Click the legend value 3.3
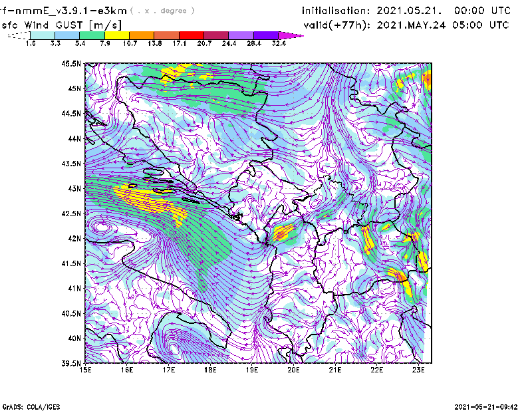Screen dimensions: 532x411 coord(55,43)
